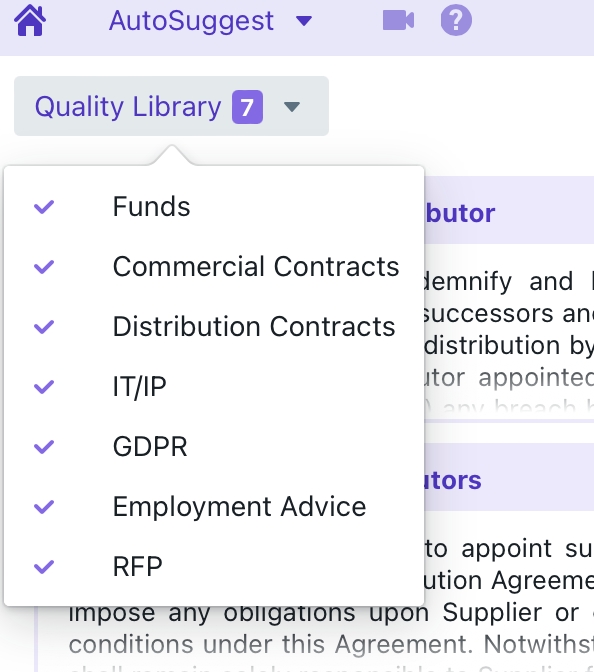The image size is (594, 672).
Task: Toggle the Commercial Contracts checkmark
Action: pos(44,267)
